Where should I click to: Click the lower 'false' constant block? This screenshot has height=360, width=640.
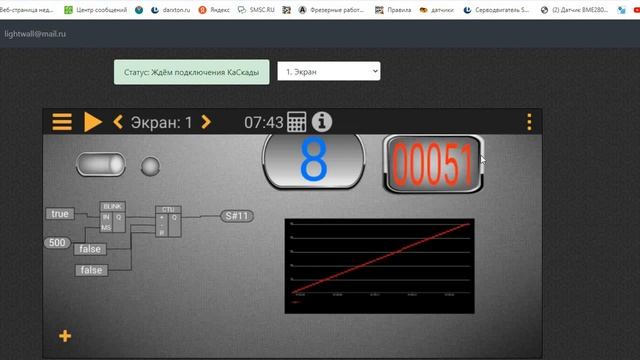tap(91, 270)
